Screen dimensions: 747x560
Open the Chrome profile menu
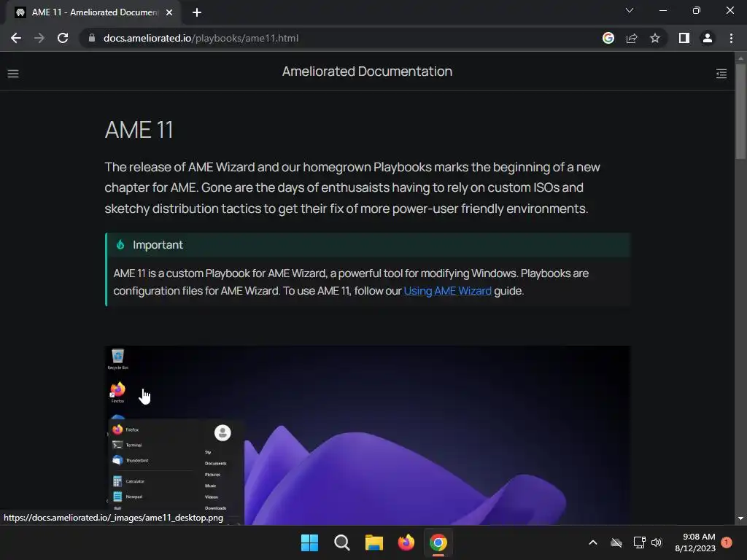click(x=708, y=38)
